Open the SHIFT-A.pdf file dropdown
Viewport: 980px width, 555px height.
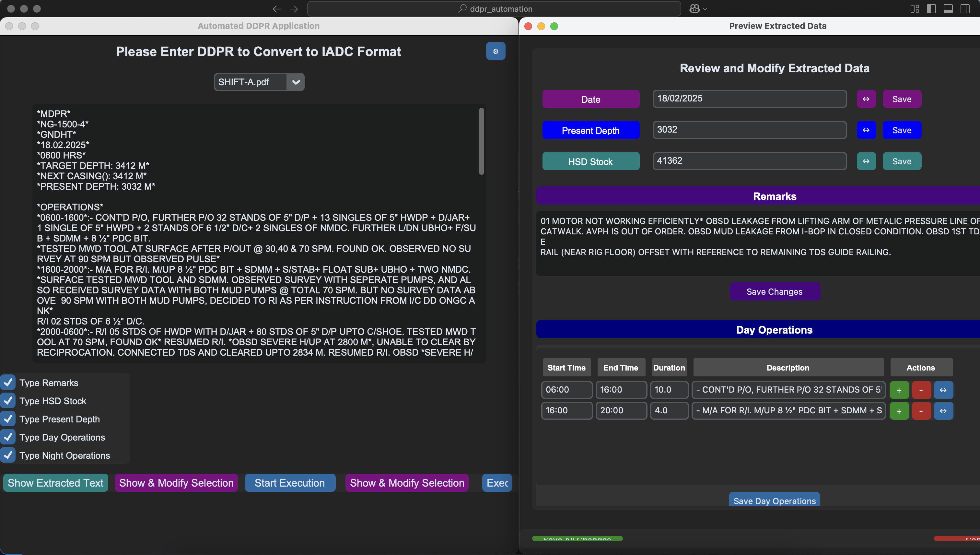tap(296, 82)
